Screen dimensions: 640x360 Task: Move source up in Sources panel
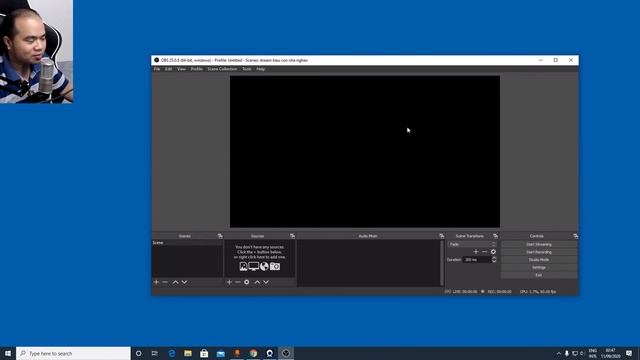pyautogui.click(x=257, y=282)
